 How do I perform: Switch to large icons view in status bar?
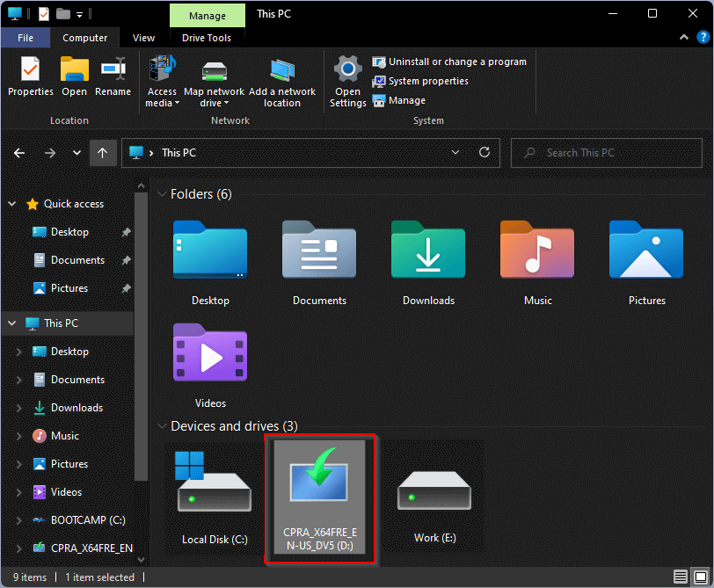point(699,577)
